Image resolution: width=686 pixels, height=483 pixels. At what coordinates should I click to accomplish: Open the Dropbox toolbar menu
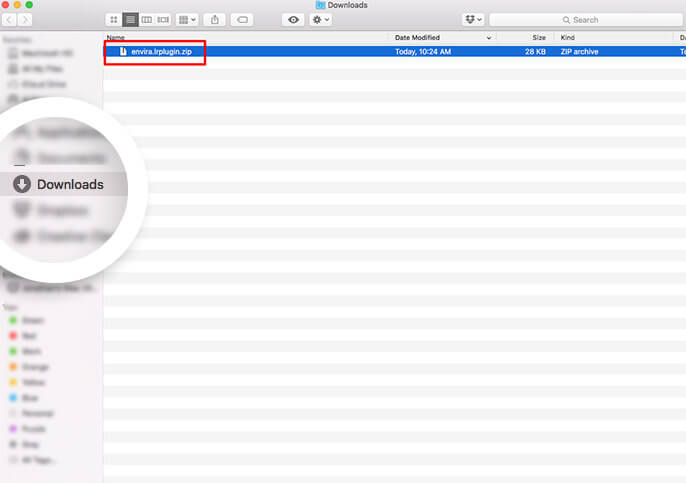473,20
